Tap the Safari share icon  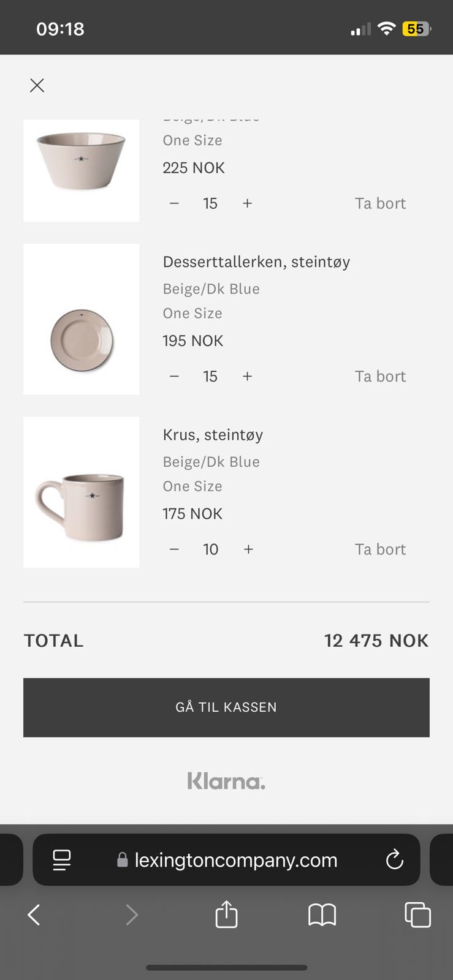coord(226,915)
